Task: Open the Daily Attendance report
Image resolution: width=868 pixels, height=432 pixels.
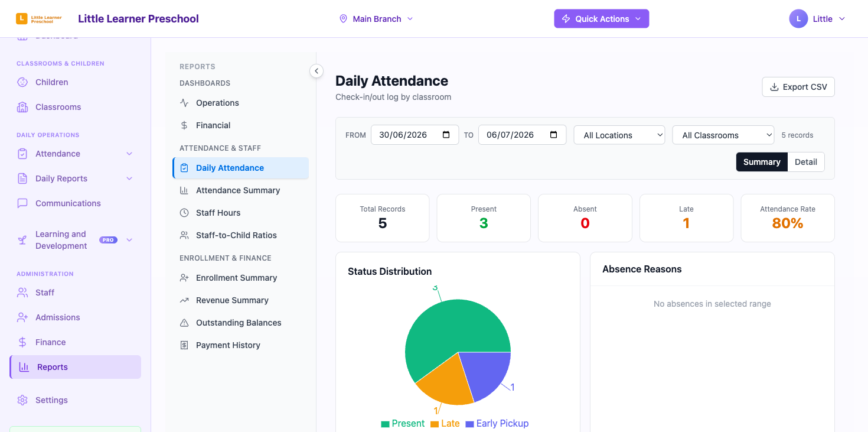Action: [241, 168]
